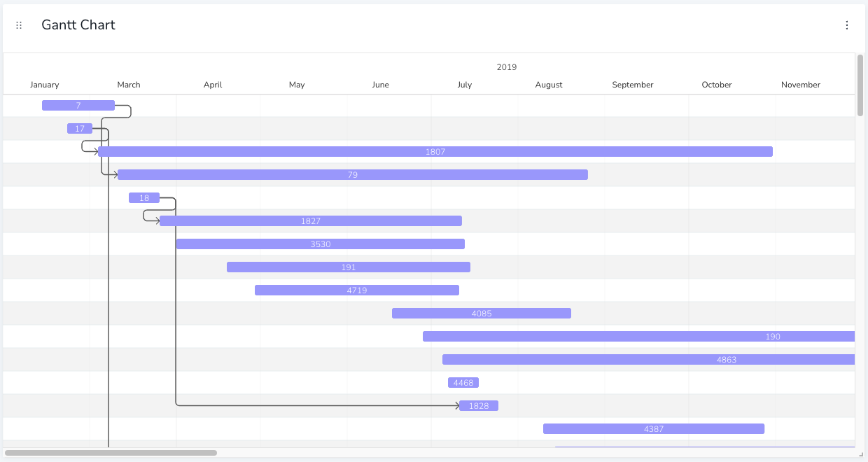Screen dimensions: 868x462
Task: Select the short task bar 4468
Action: pyautogui.click(x=463, y=382)
